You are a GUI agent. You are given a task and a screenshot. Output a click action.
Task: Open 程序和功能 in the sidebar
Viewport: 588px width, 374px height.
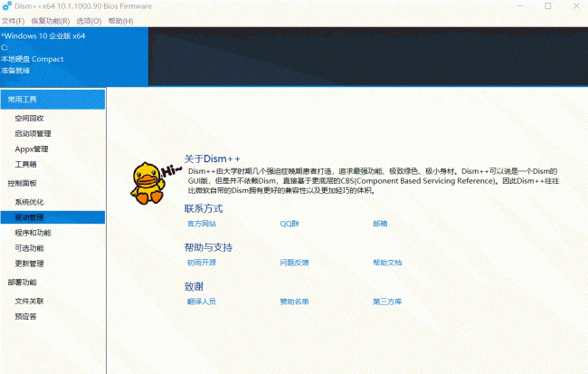tap(33, 233)
